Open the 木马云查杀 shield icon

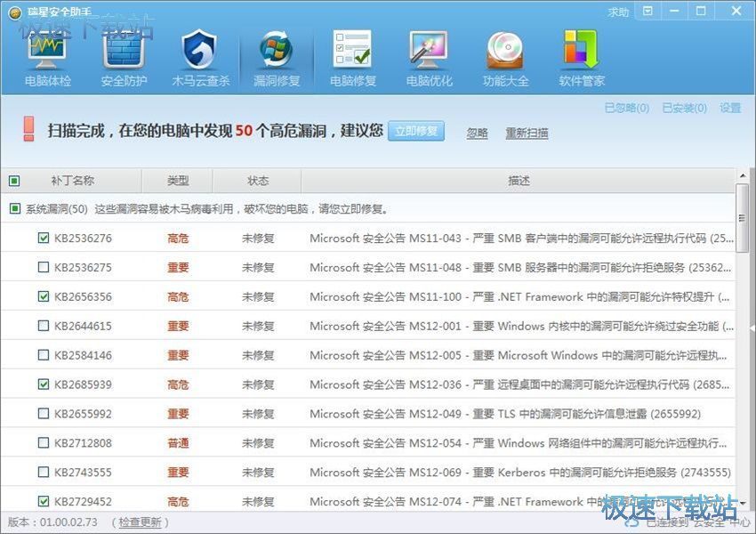(201, 59)
